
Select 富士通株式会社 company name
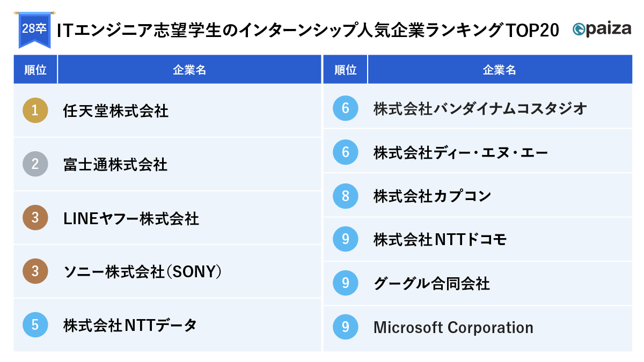click(x=115, y=165)
